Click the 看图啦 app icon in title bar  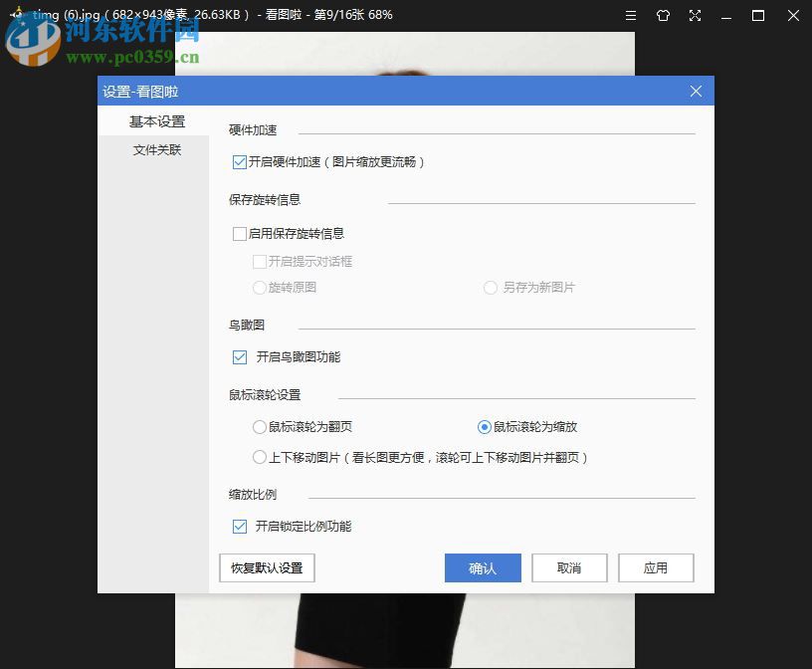[16, 15]
